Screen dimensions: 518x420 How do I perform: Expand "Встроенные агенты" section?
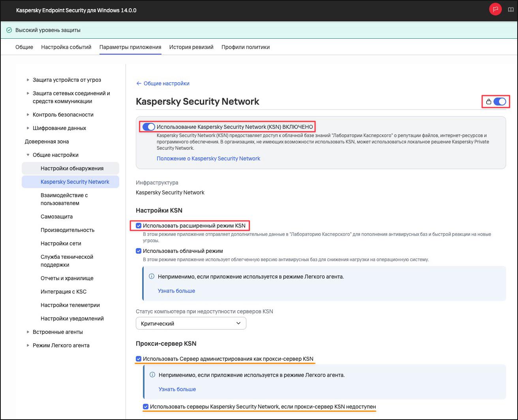[28, 332]
